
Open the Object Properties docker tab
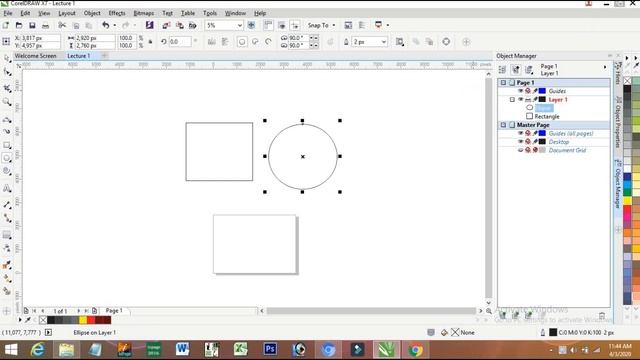(618, 122)
